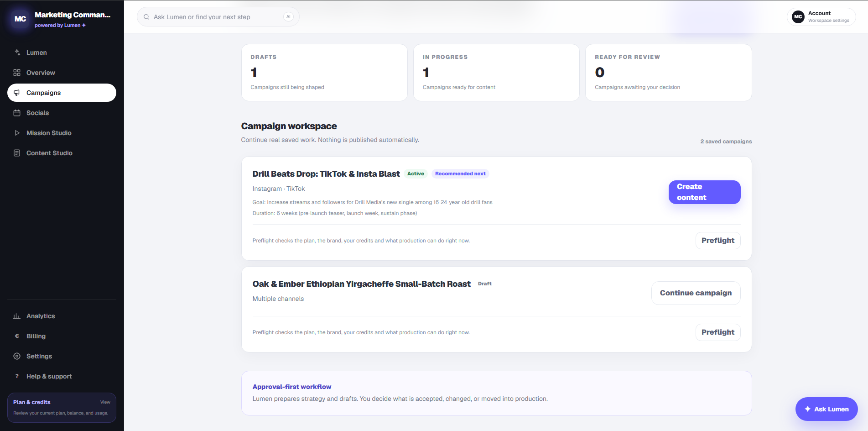Open Analytics from the sidebar
Screen dimensions: 868x431
coord(62,316)
